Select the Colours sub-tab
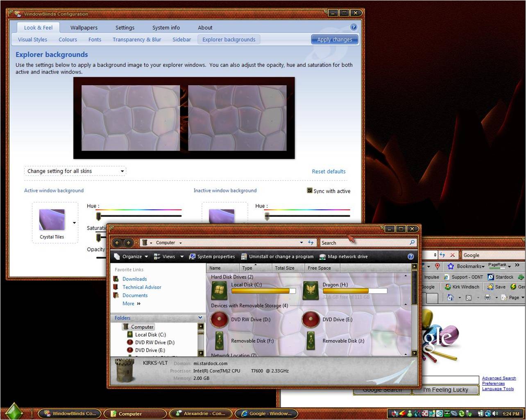The image size is (526, 420). click(68, 39)
